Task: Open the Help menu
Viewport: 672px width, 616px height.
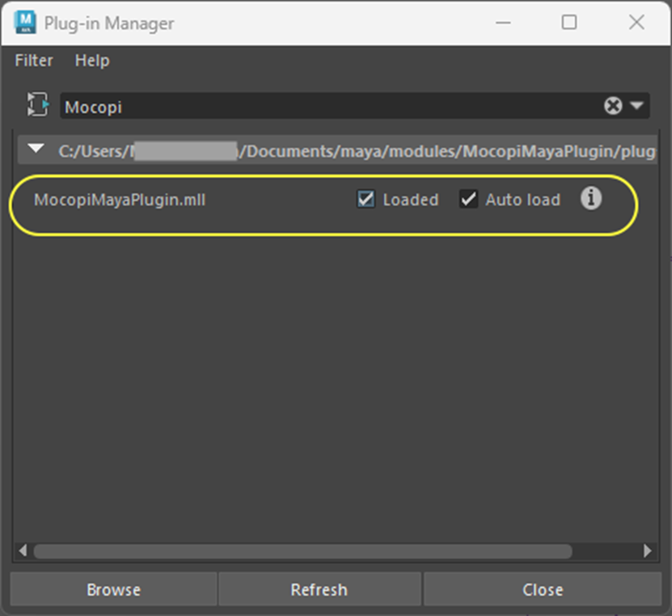Action: tap(92, 61)
